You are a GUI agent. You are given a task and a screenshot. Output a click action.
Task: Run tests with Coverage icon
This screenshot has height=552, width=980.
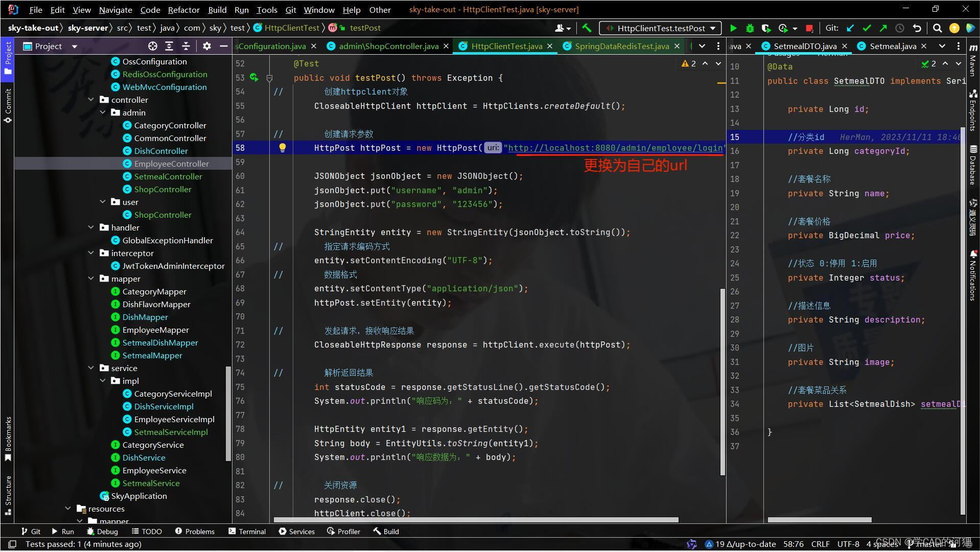point(766,28)
